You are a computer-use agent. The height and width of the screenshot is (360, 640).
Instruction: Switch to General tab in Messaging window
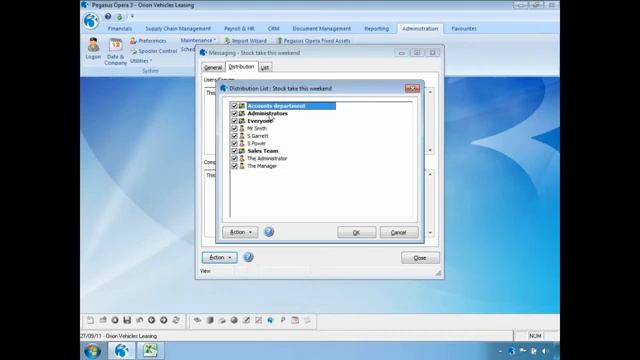point(213,67)
